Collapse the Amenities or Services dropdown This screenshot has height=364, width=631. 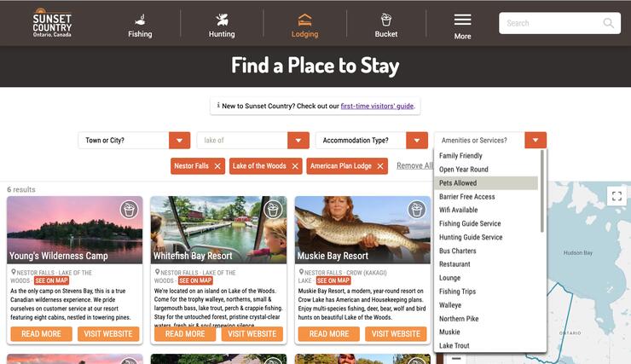(535, 141)
